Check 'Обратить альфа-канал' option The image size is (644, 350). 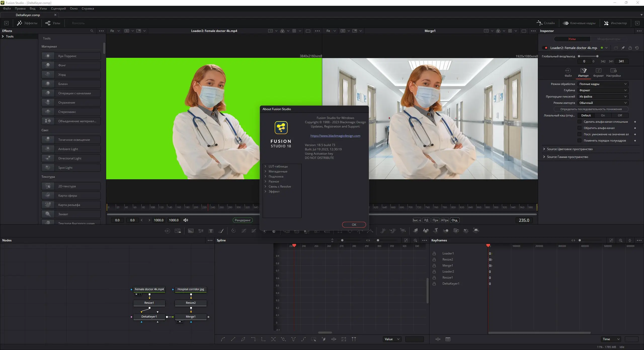(x=579, y=128)
